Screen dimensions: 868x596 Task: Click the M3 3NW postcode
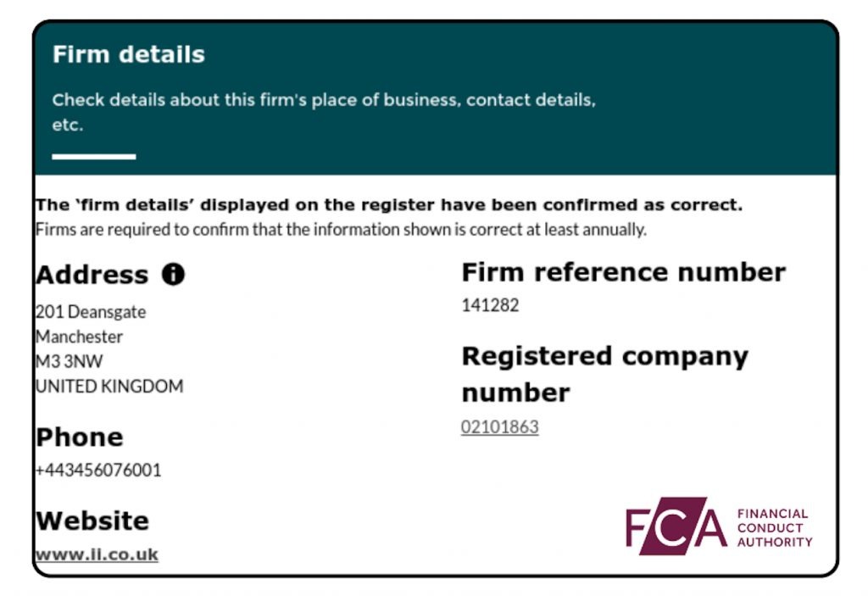tap(69, 361)
